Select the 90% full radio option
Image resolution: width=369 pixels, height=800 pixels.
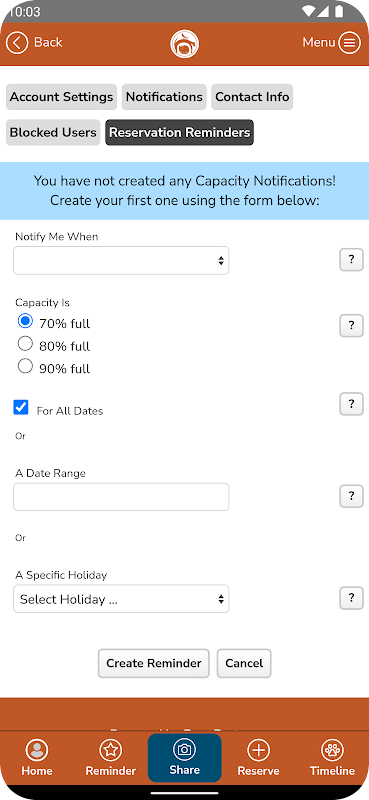click(x=25, y=366)
